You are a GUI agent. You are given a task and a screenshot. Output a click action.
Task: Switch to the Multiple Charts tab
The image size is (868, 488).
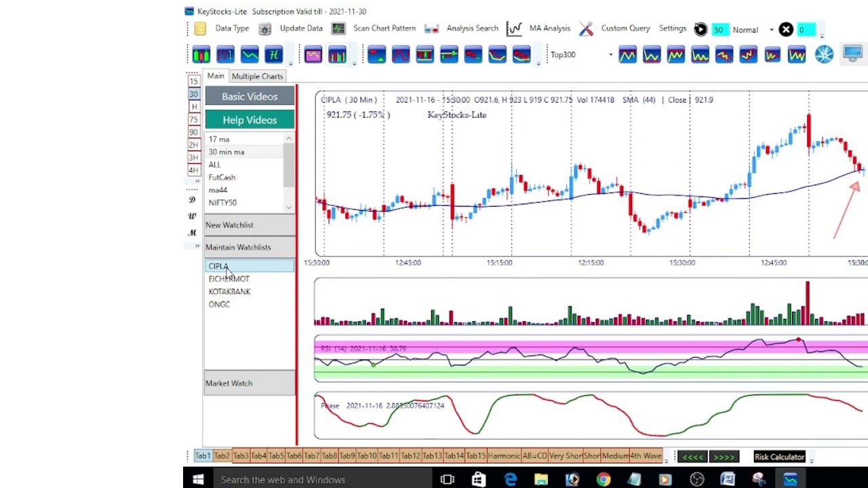257,77
